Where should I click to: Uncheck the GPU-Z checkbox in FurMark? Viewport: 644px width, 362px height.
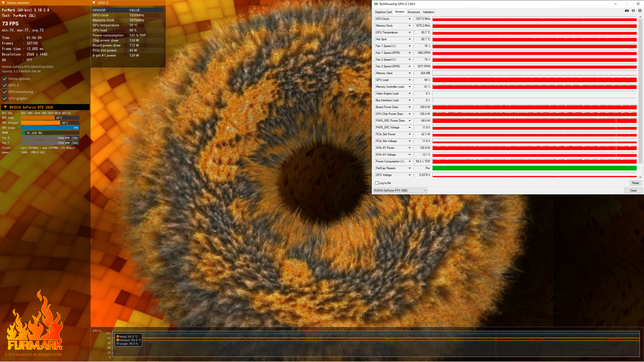point(5,85)
